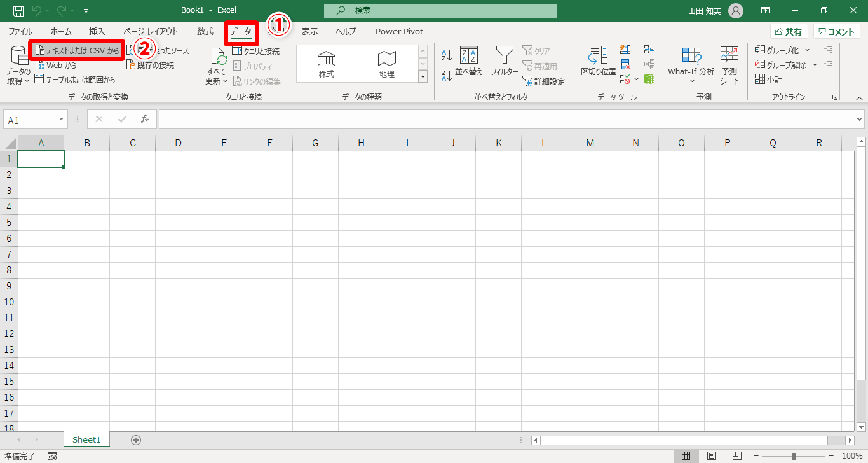
Task: Expand the data types gallery
Action: 423,76
